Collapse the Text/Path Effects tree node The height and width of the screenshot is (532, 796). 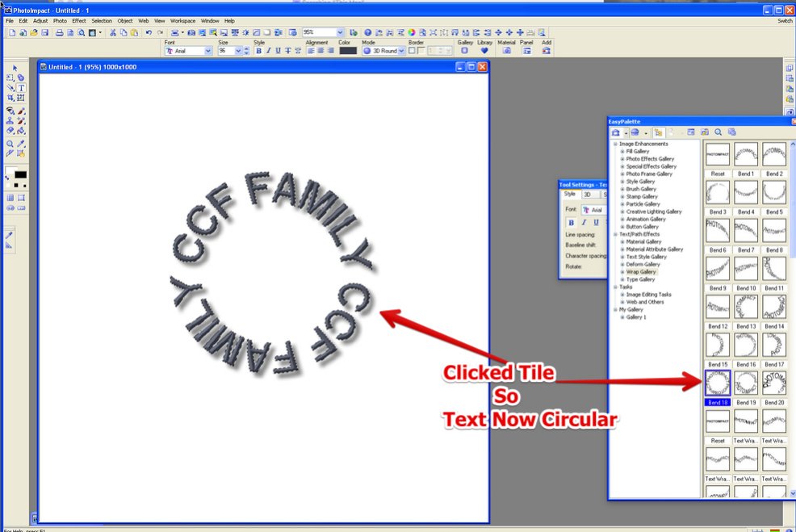click(615, 234)
